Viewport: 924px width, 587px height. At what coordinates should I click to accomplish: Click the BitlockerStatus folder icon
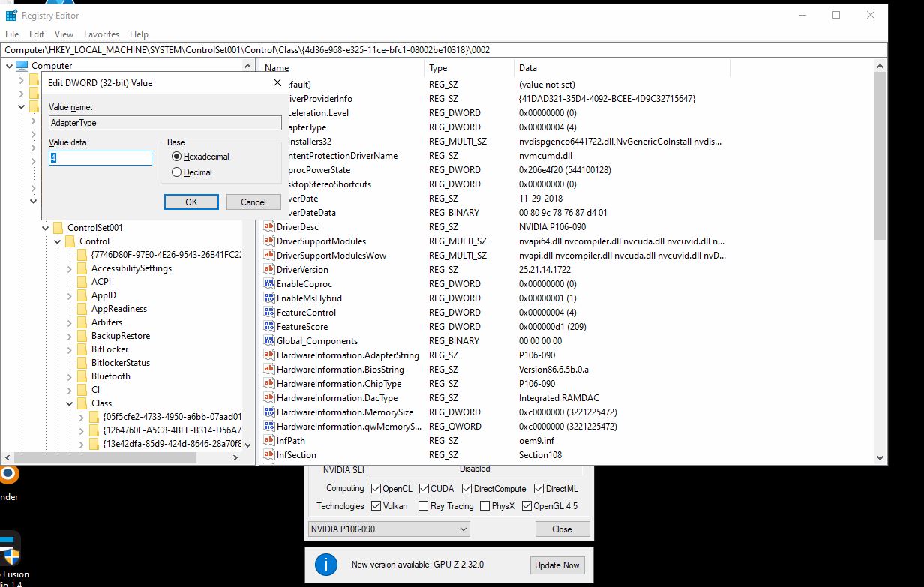[82, 363]
